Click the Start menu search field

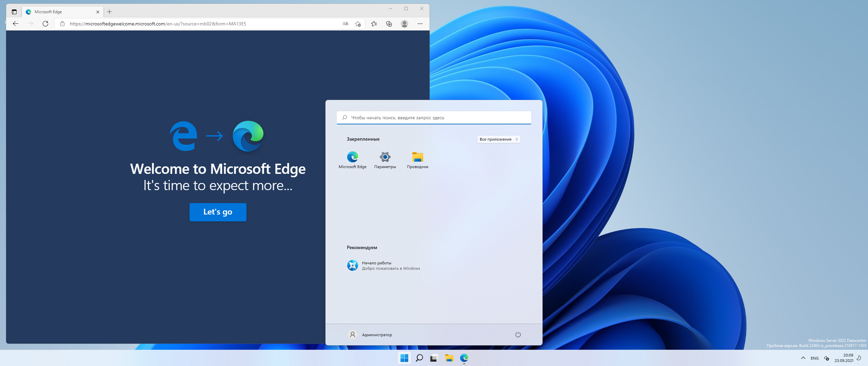[434, 118]
